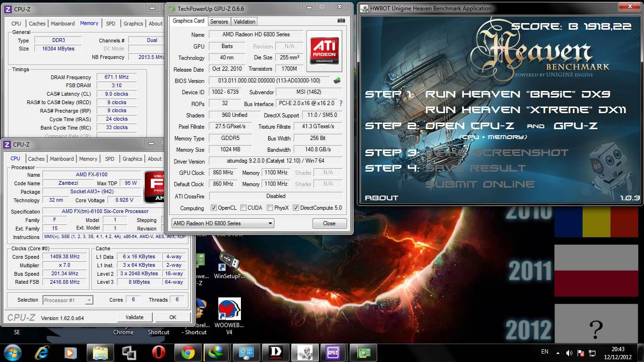The height and width of the screenshot is (362, 644).
Task: Click the Windows Start button
Action: [12, 353]
